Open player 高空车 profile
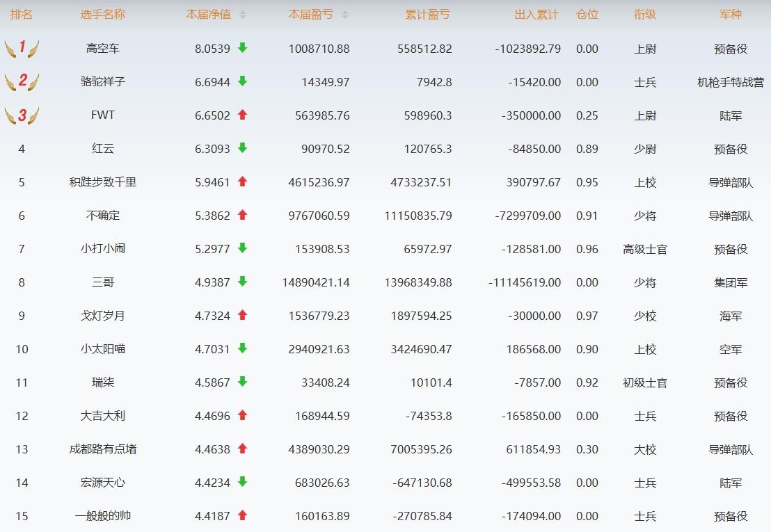Viewport: 771px width, 532px height. coord(102,49)
